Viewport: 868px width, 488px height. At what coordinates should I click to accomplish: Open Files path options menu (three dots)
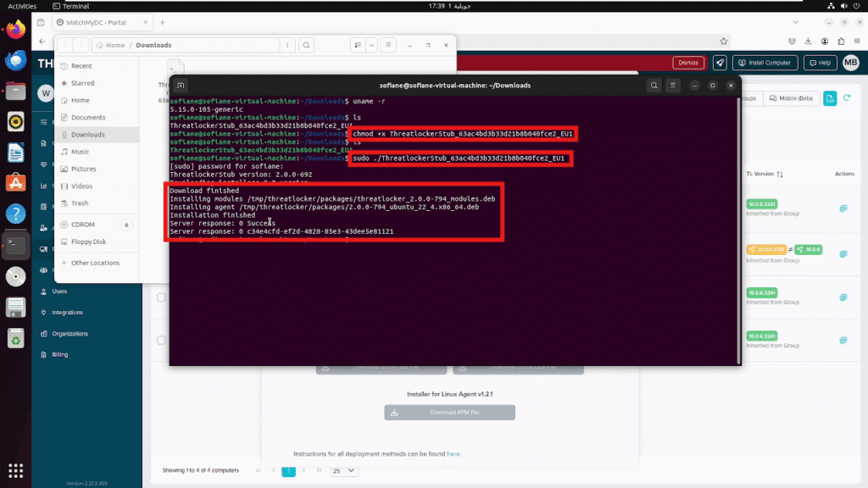pos(287,45)
